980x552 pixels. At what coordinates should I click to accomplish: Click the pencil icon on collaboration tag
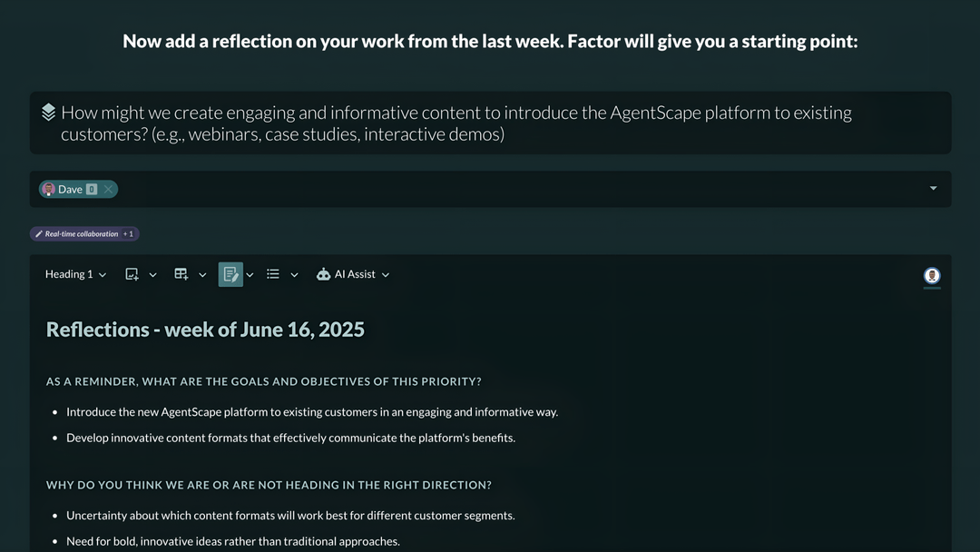[x=39, y=234]
